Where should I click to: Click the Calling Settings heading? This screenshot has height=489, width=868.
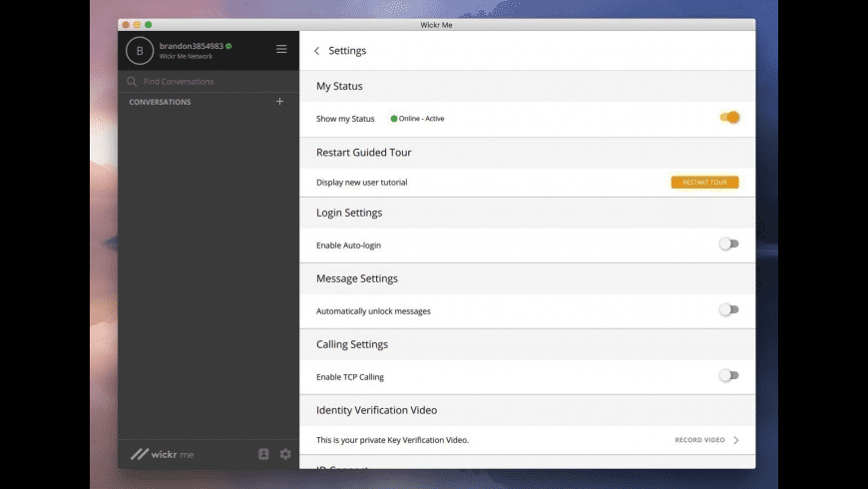point(352,344)
